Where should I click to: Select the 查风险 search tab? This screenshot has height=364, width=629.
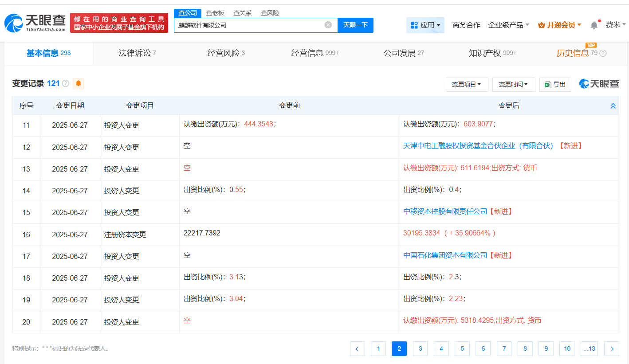pos(270,13)
